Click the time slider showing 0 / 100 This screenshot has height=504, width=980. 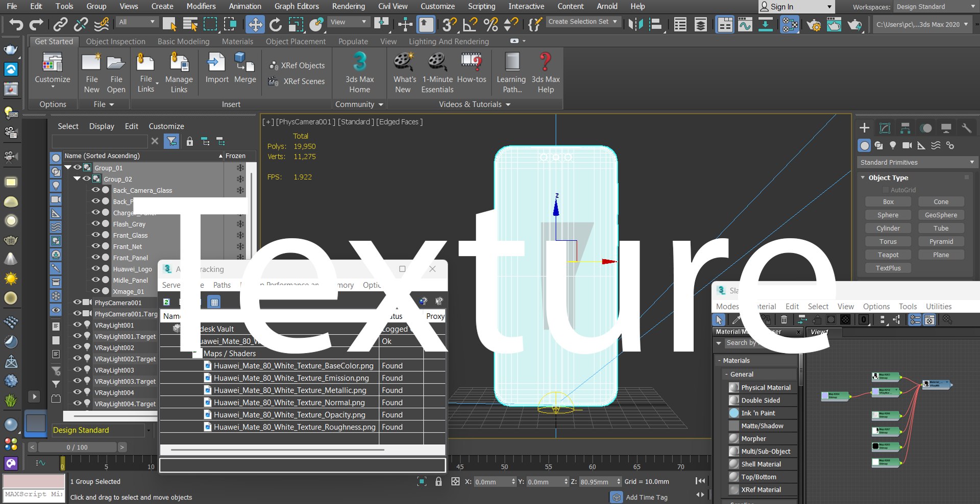[x=77, y=447]
